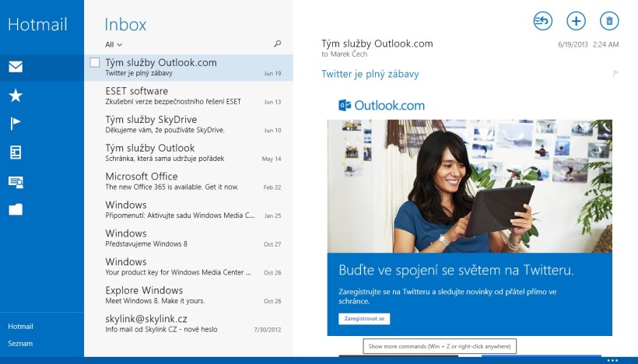Open the Inbox mail envelope icon

click(x=16, y=66)
